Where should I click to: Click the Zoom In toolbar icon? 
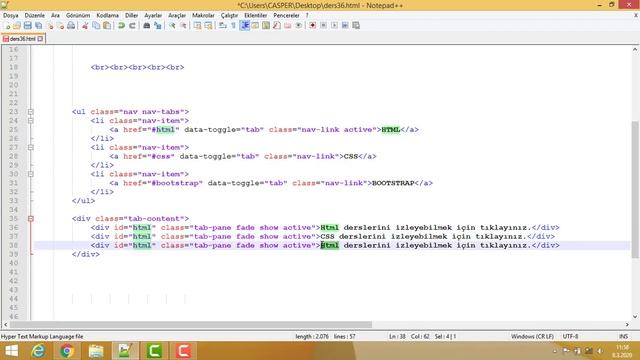tap(172, 25)
